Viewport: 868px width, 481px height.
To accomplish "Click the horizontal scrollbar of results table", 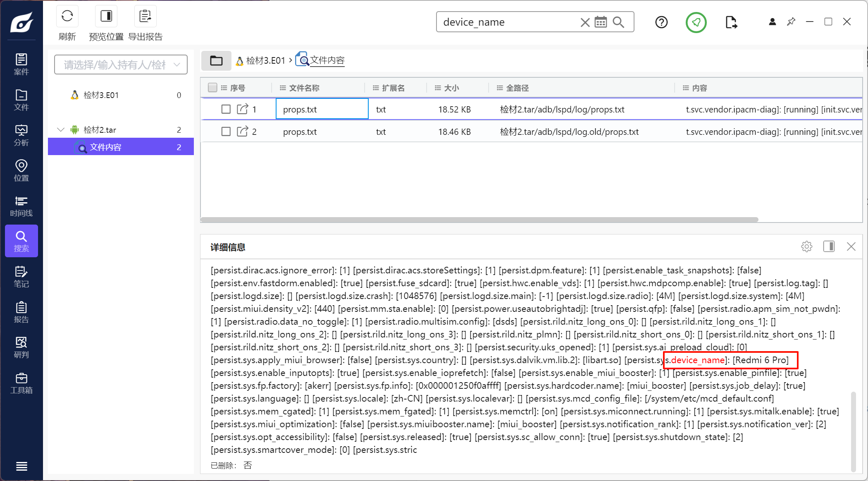I will tap(479, 220).
